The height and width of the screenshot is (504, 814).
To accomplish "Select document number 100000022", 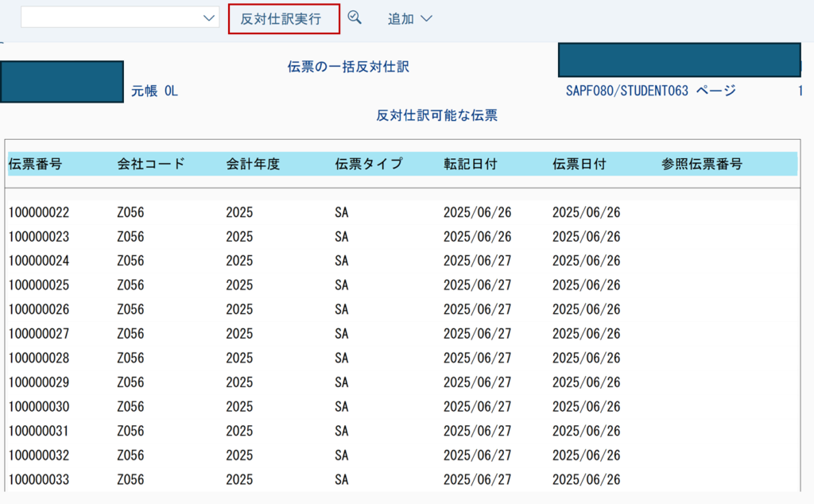I will coord(40,212).
